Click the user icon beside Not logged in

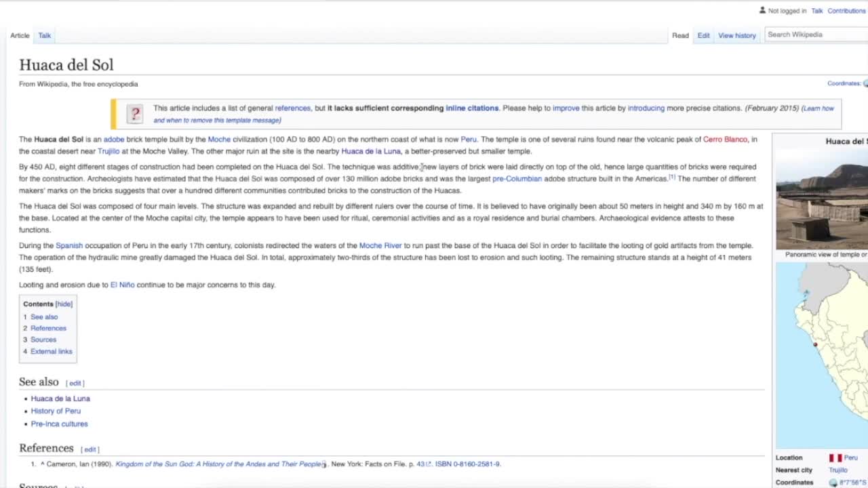762,10
